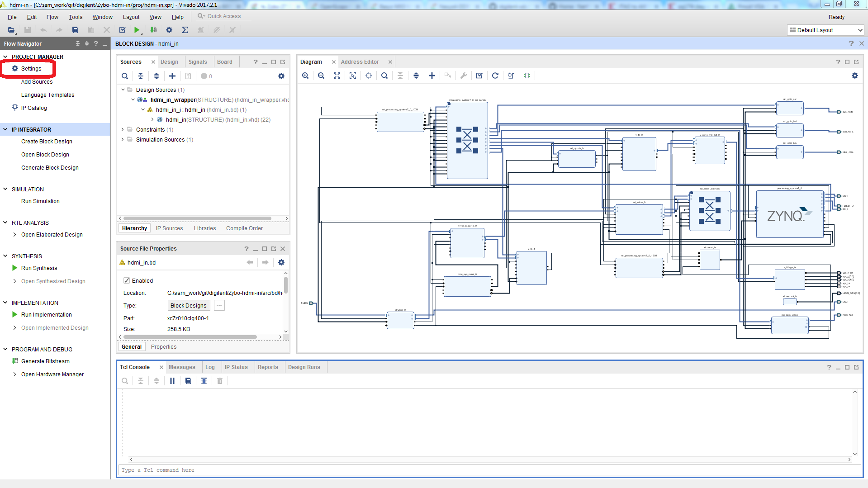Select the Compile Order tab
Image resolution: width=868 pixels, height=488 pixels.
244,228
